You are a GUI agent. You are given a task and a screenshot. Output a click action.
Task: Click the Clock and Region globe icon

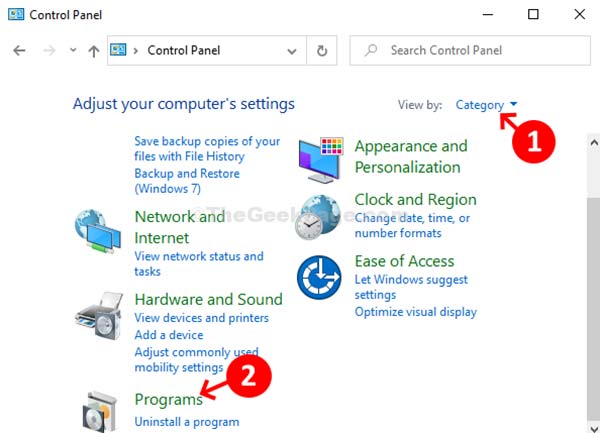pyautogui.click(x=318, y=217)
